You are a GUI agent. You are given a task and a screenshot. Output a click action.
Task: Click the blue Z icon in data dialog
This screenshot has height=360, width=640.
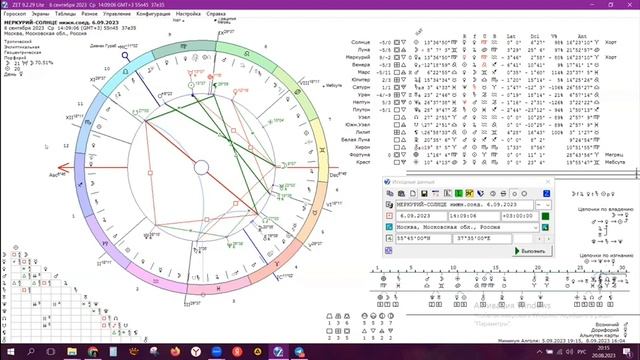click(547, 193)
